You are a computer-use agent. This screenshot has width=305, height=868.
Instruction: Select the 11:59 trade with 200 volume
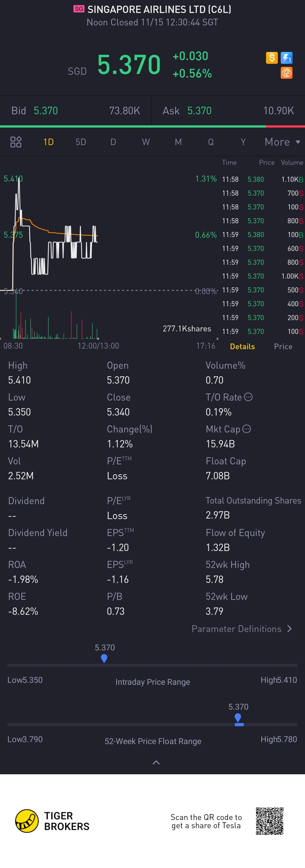coord(263,317)
